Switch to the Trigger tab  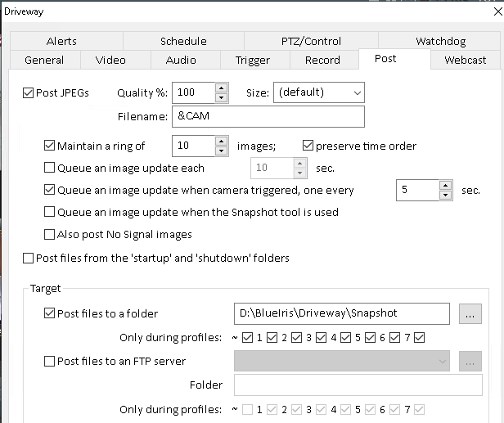click(253, 60)
